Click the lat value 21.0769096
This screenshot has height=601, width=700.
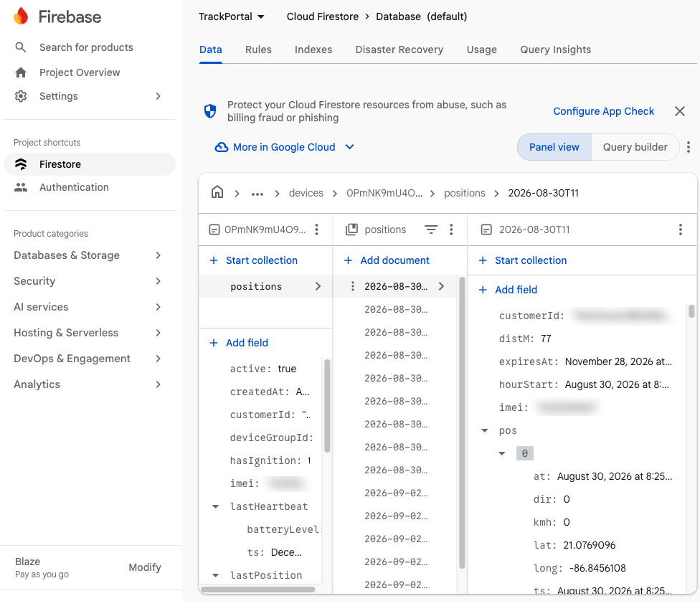tap(589, 545)
